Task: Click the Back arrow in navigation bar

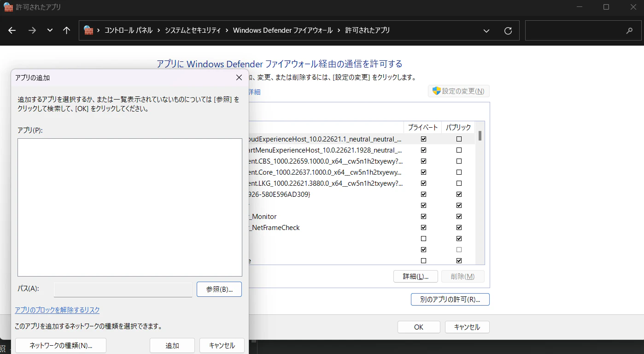Action: click(x=12, y=30)
